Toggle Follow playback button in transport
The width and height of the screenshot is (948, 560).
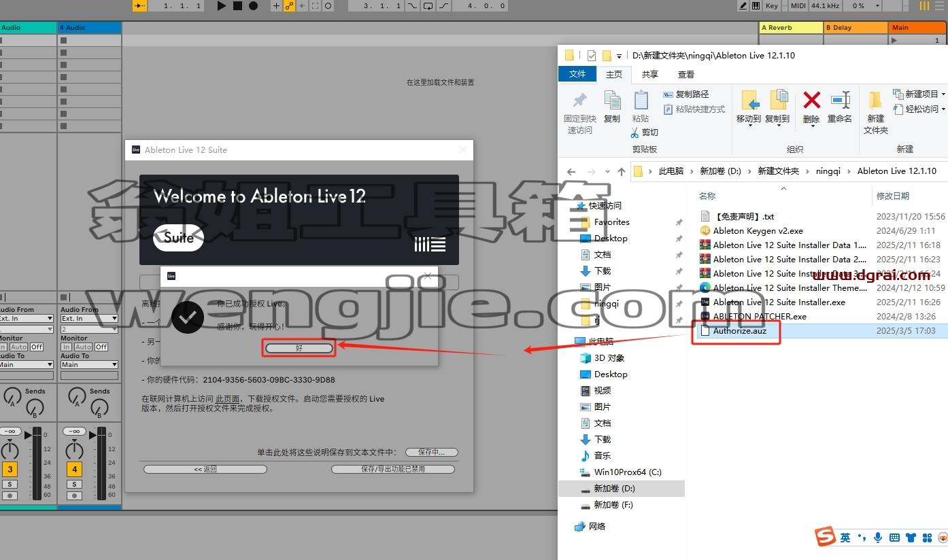click(x=139, y=5)
